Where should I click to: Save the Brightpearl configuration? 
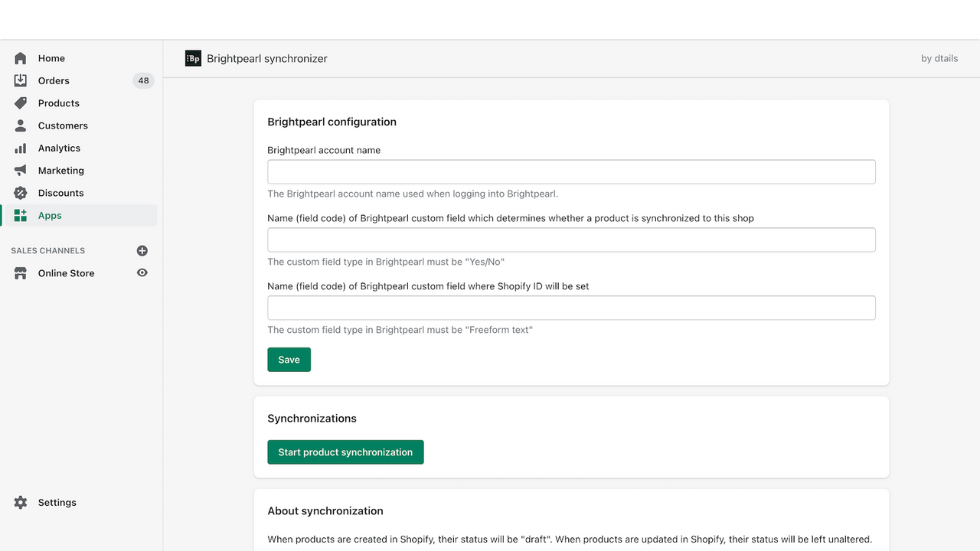click(289, 360)
